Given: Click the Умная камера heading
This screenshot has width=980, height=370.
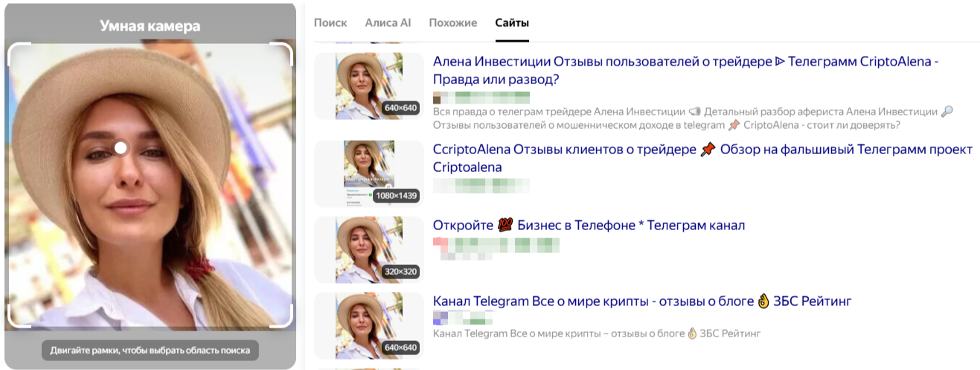Looking at the screenshot, I should tap(150, 26).
